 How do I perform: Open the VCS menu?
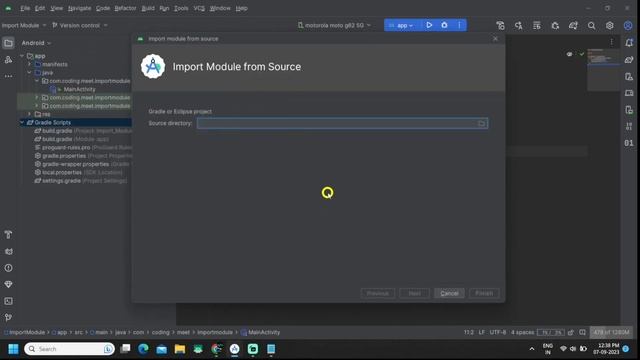coord(199,8)
